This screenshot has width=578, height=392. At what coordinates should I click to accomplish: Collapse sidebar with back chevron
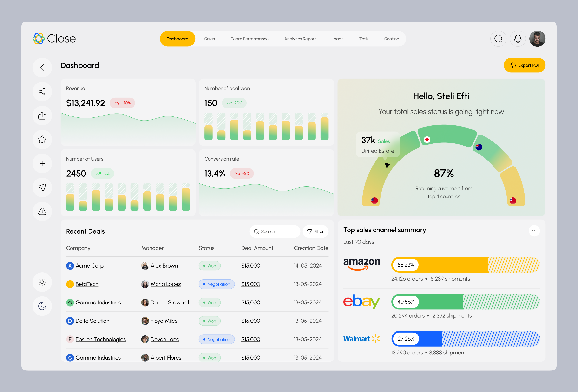click(x=42, y=68)
